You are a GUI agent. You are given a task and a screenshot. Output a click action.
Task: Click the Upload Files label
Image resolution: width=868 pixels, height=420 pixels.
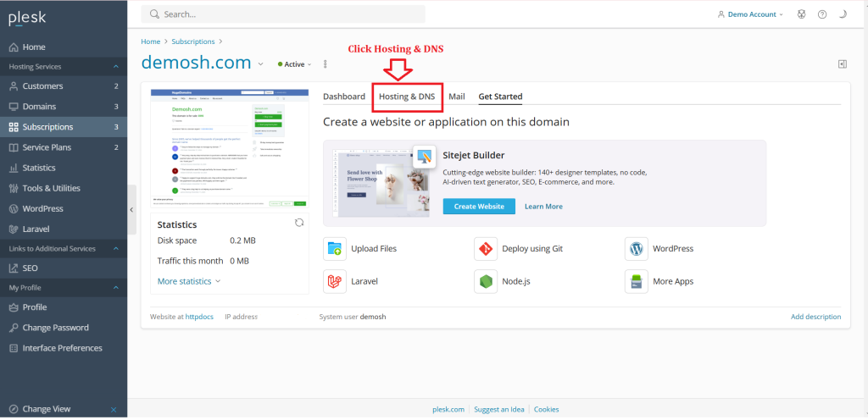[374, 249]
